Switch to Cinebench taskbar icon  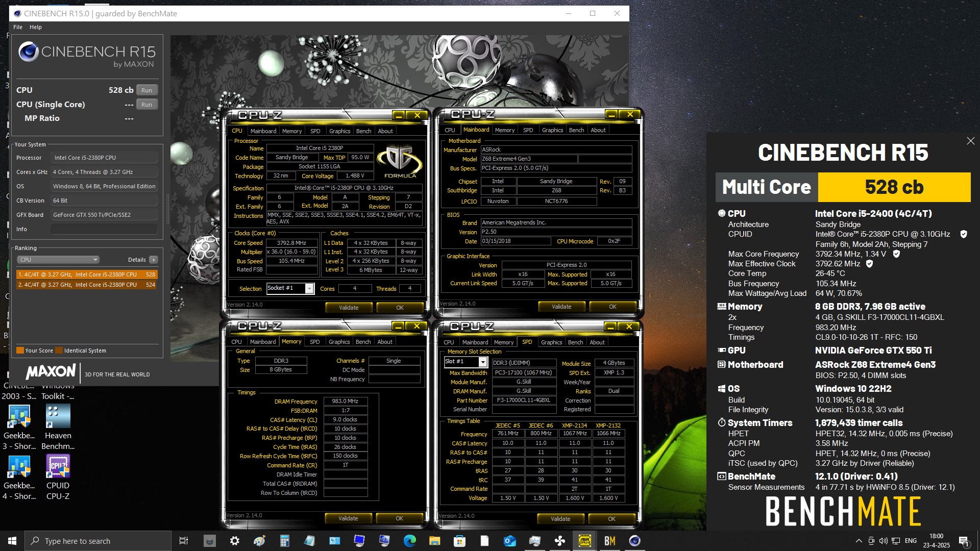click(x=634, y=541)
